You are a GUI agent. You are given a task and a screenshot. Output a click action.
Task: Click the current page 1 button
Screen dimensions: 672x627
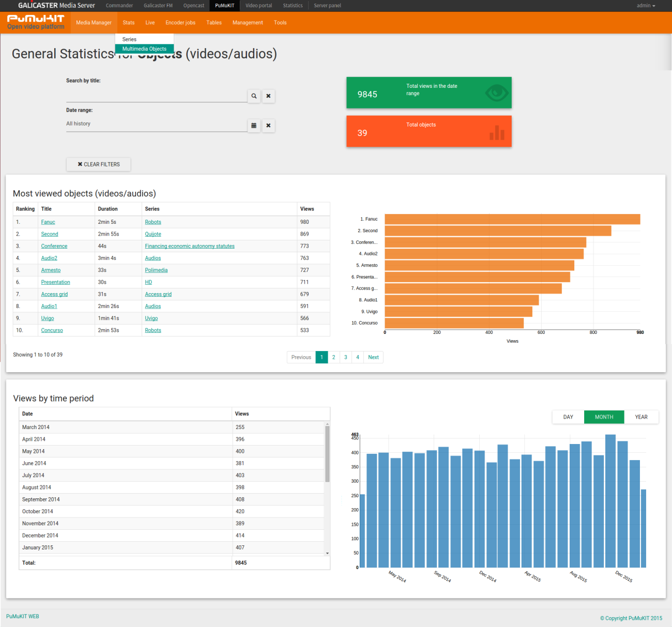coord(322,357)
